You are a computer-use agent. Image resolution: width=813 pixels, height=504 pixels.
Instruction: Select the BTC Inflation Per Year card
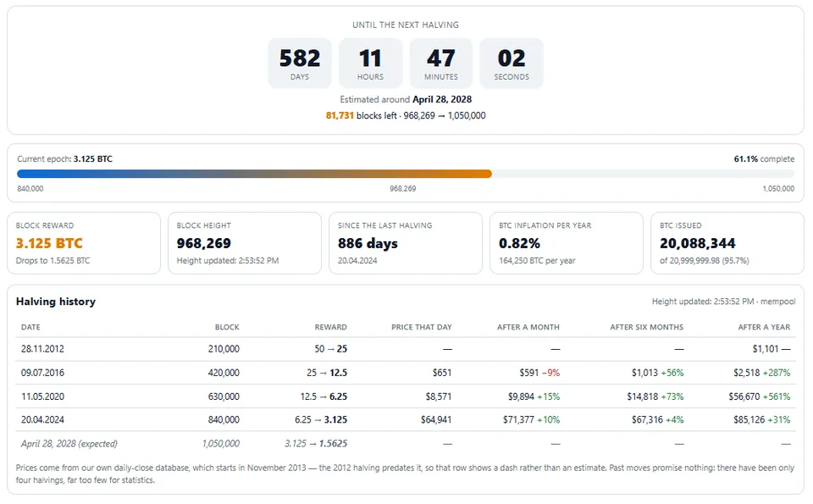[x=567, y=243]
